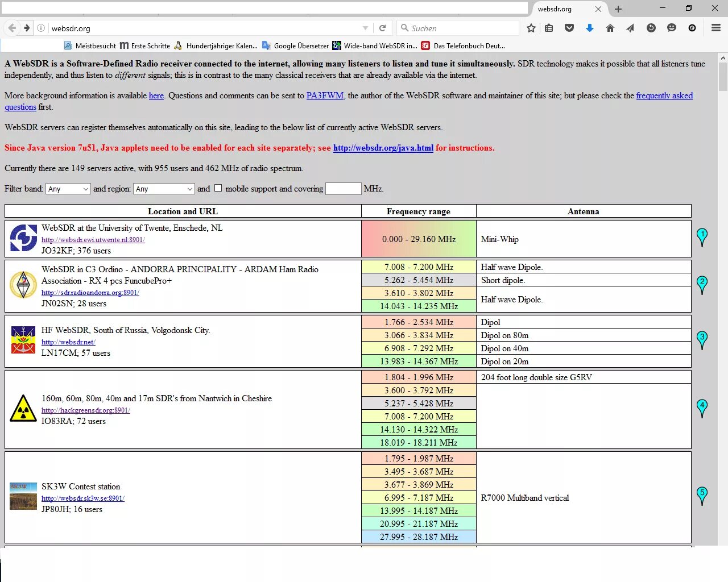
Task: Open Das Telefonbuch bookmark
Action: pos(463,45)
